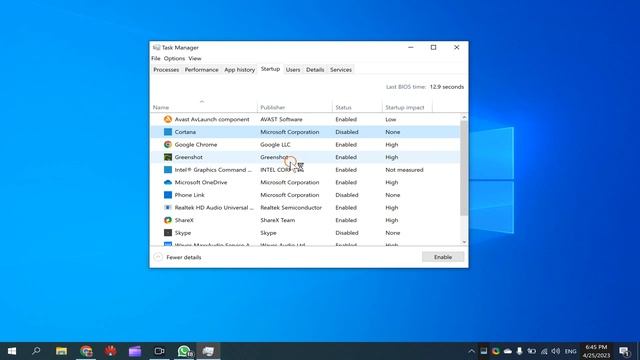The image size is (640, 360).
Task: Select the 'Google Chrome' row name
Action: click(x=196, y=144)
